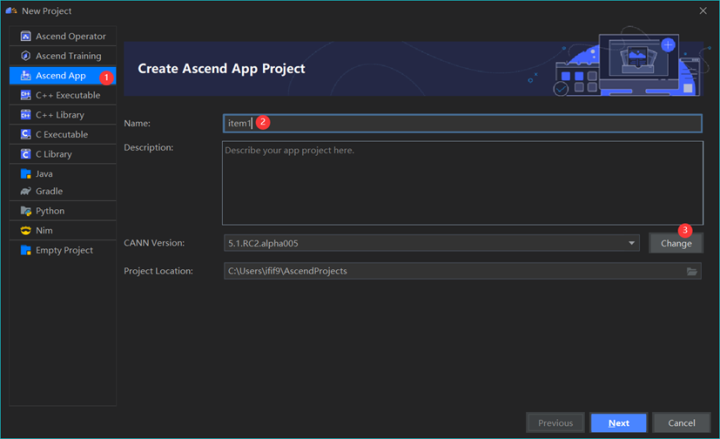
Task: Click the Java project icon
Action: click(26, 174)
